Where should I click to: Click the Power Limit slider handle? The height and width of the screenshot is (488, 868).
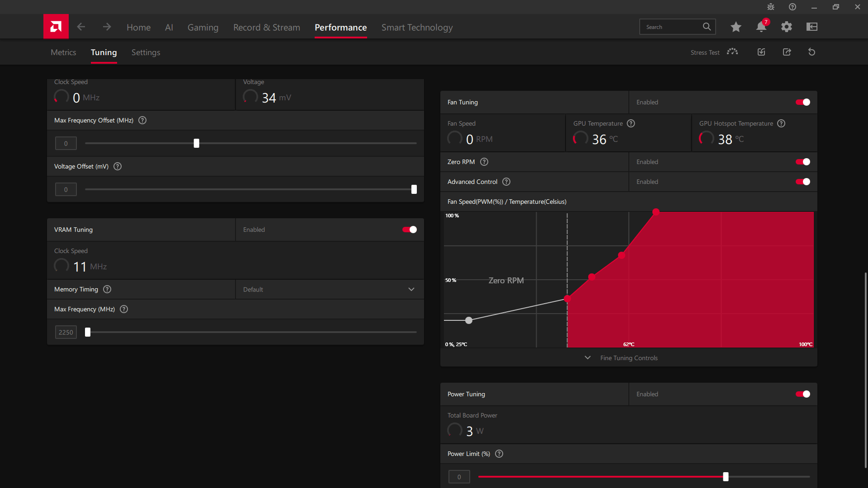[x=726, y=477]
